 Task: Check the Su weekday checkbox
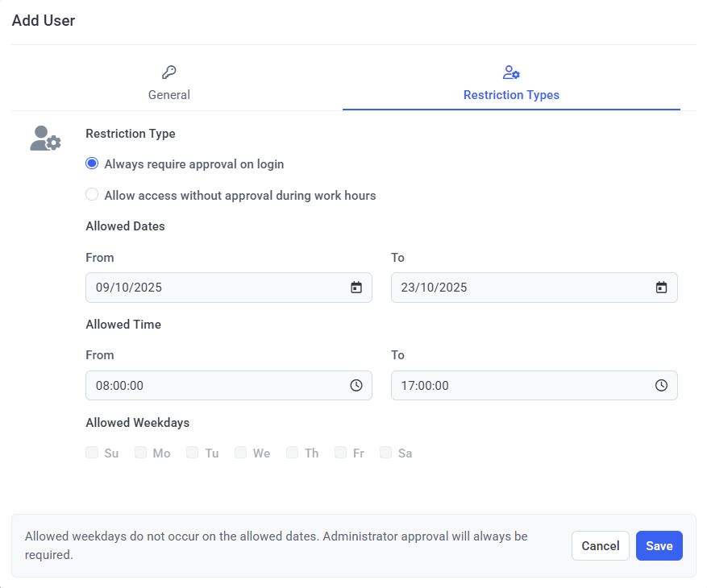click(92, 453)
